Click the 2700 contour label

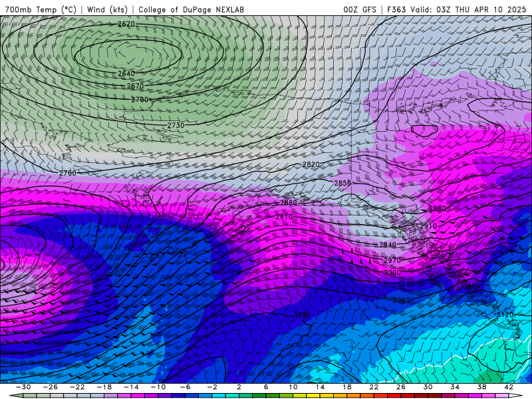coord(140,99)
